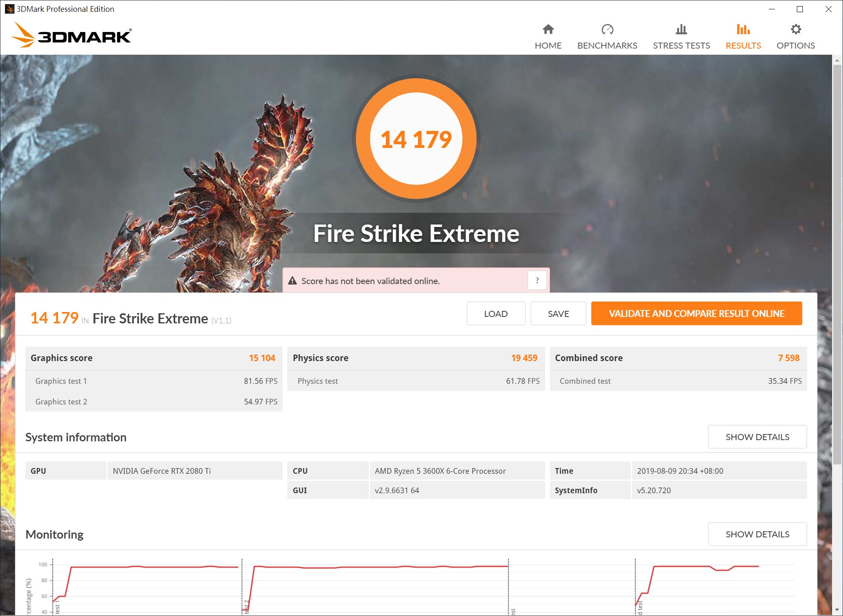The width and height of the screenshot is (843, 616).
Task: Click the 3DMark icon in the title bar
Action: click(x=9, y=9)
